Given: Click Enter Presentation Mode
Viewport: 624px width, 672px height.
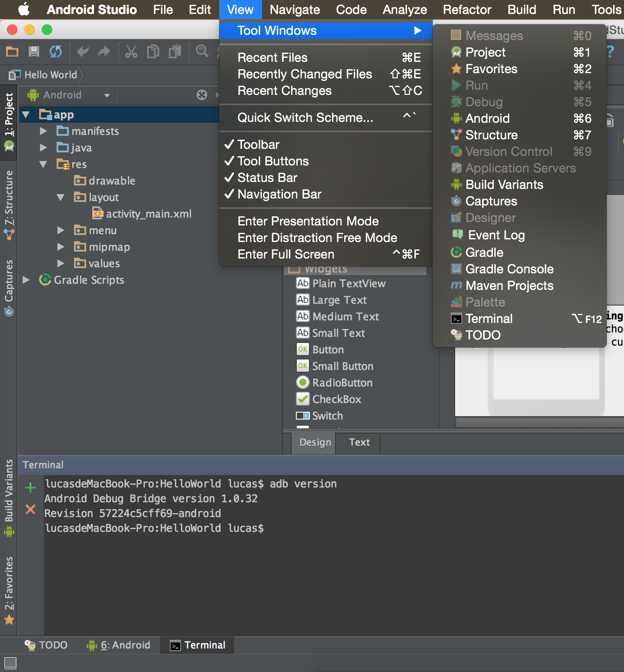Looking at the screenshot, I should pos(325,221).
